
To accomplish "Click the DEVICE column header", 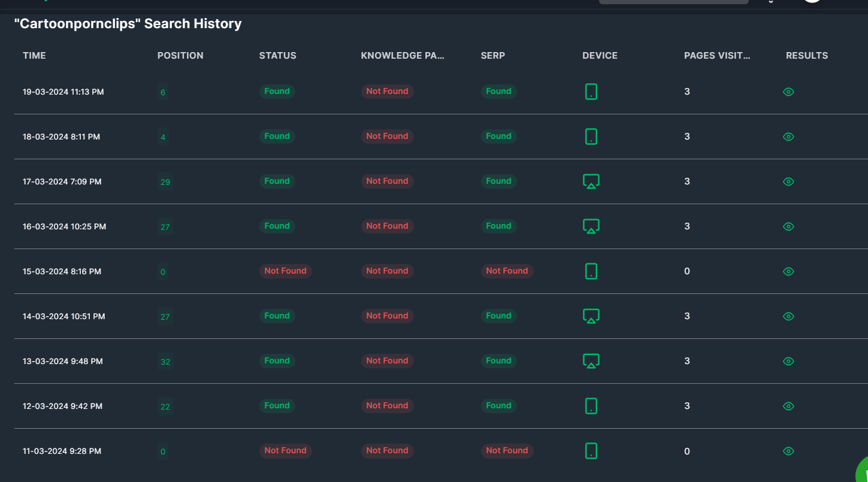I will [x=600, y=56].
